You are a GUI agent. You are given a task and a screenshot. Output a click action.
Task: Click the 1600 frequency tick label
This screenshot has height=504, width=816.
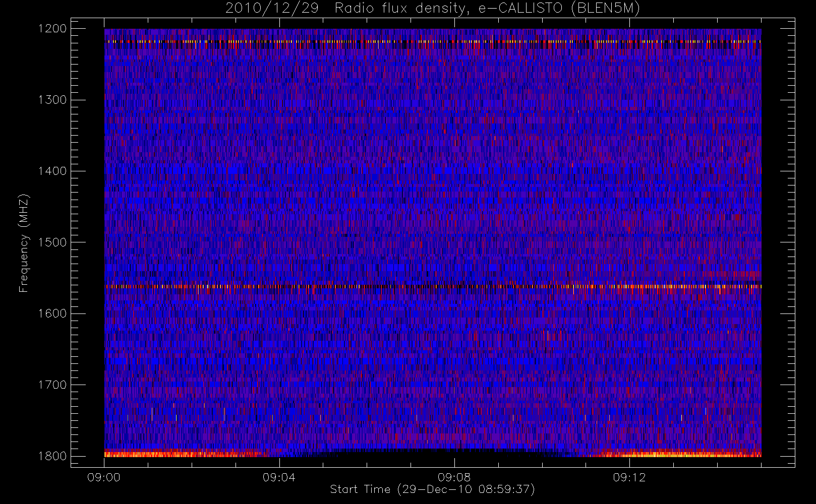(x=52, y=313)
